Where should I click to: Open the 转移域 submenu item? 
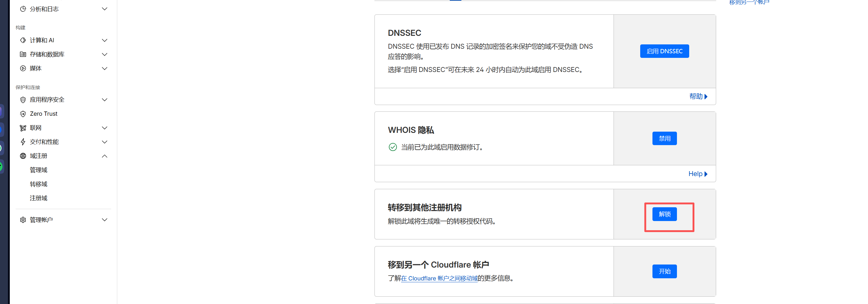click(x=38, y=184)
